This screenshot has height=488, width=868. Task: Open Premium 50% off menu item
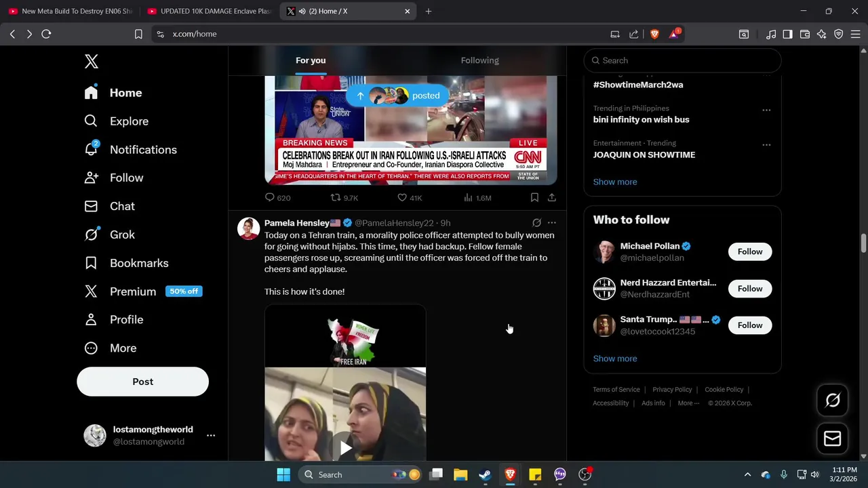coord(142,291)
